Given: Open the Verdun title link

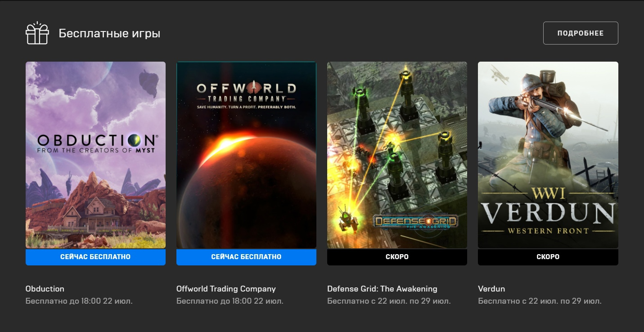Looking at the screenshot, I should (x=491, y=289).
